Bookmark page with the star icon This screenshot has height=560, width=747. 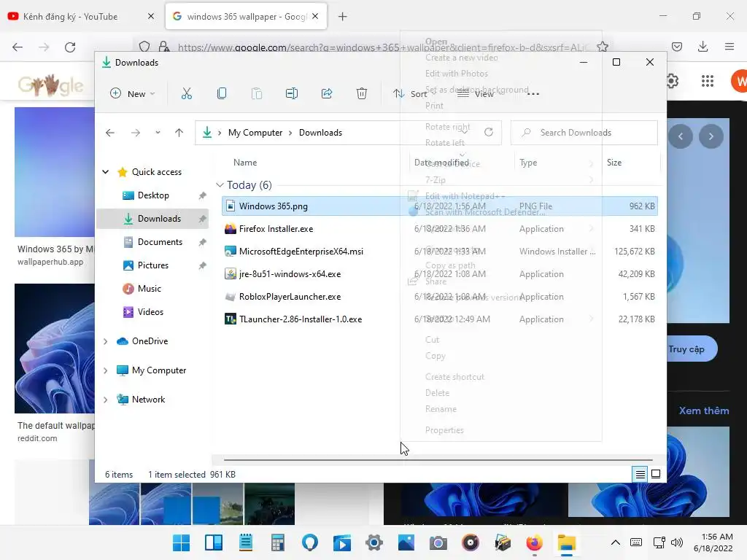tap(602, 47)
